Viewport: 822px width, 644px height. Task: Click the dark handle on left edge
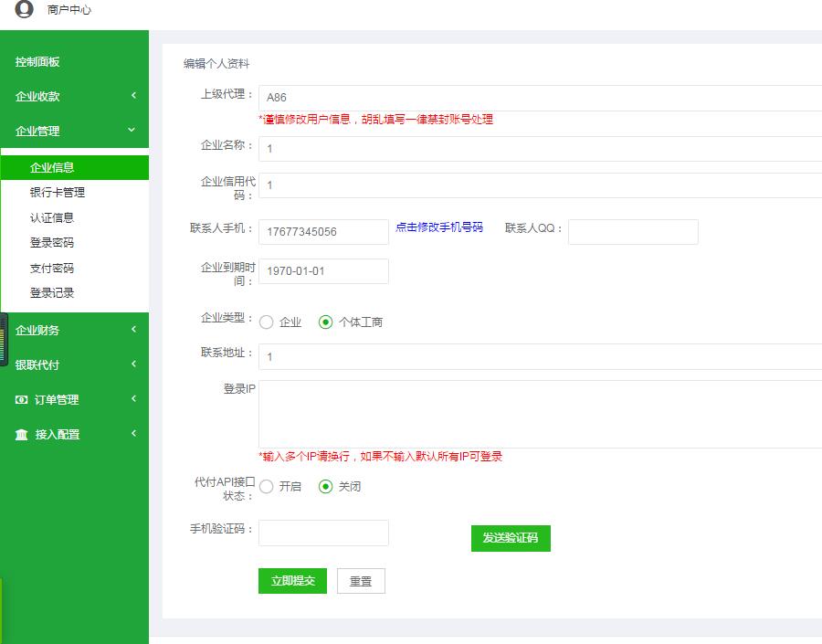(x=4, y=339)
